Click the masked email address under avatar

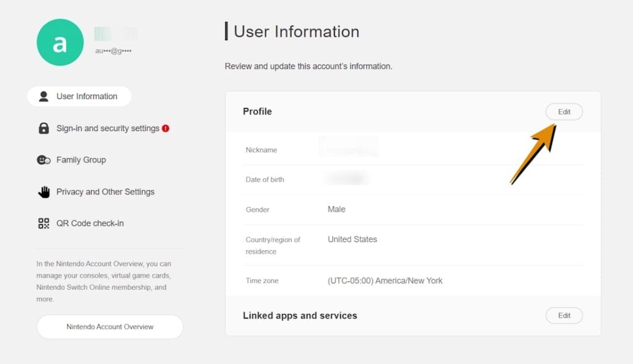point(113,51)
